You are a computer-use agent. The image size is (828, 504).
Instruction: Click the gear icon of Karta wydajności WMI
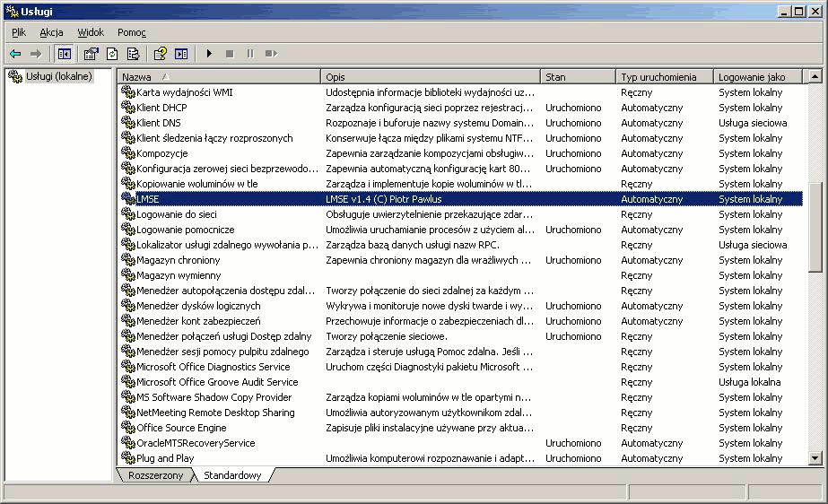click(x=128, y=91)
